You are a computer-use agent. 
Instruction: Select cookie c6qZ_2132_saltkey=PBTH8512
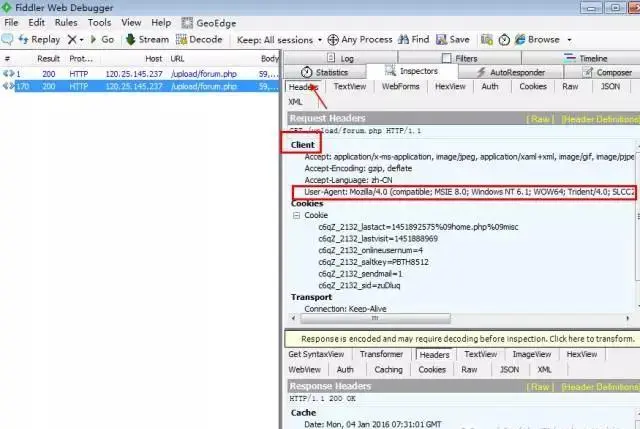[x=373, y=262]
